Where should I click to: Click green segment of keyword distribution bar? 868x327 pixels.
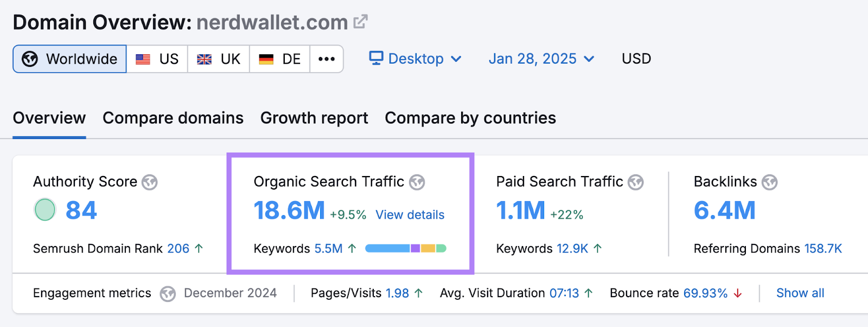[x=441, y=248]
